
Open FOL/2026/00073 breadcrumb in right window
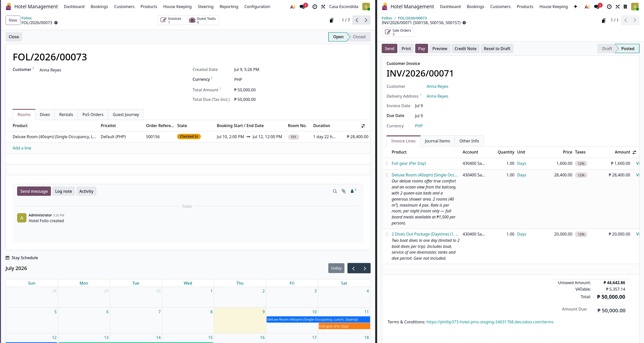tap(412, 18)
